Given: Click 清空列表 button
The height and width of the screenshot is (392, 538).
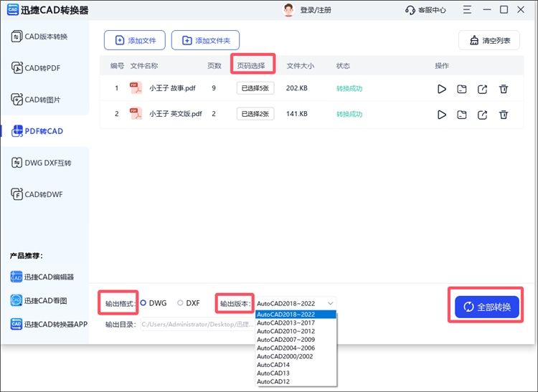Looking at the screenshot, I should 489,40.
